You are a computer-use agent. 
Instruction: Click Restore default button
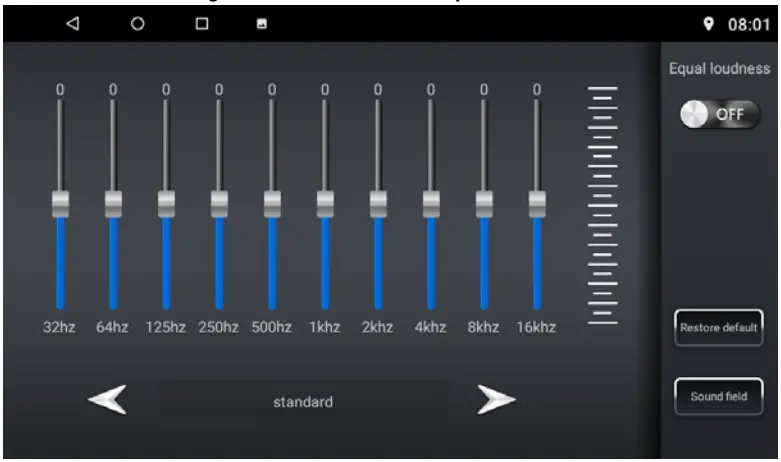point(719,328)
